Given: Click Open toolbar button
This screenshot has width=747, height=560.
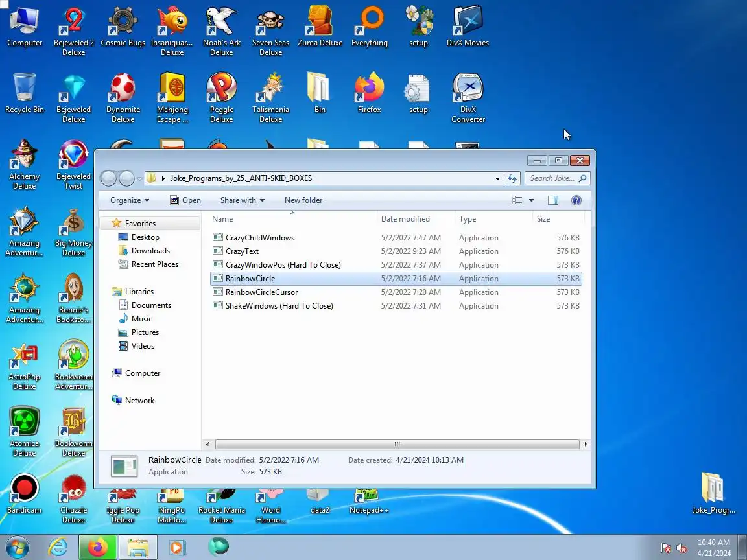Looking at the screenshot, I should pyautogui.click(x=185, y=200).
